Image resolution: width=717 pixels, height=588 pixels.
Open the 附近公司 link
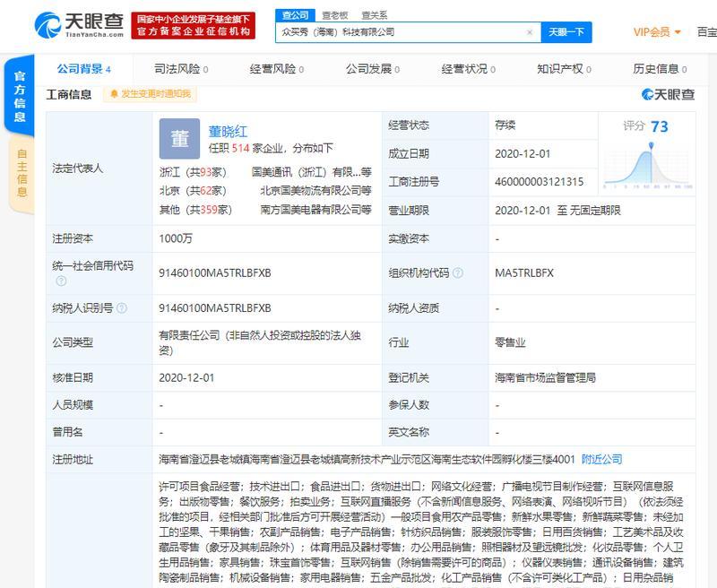601,459
